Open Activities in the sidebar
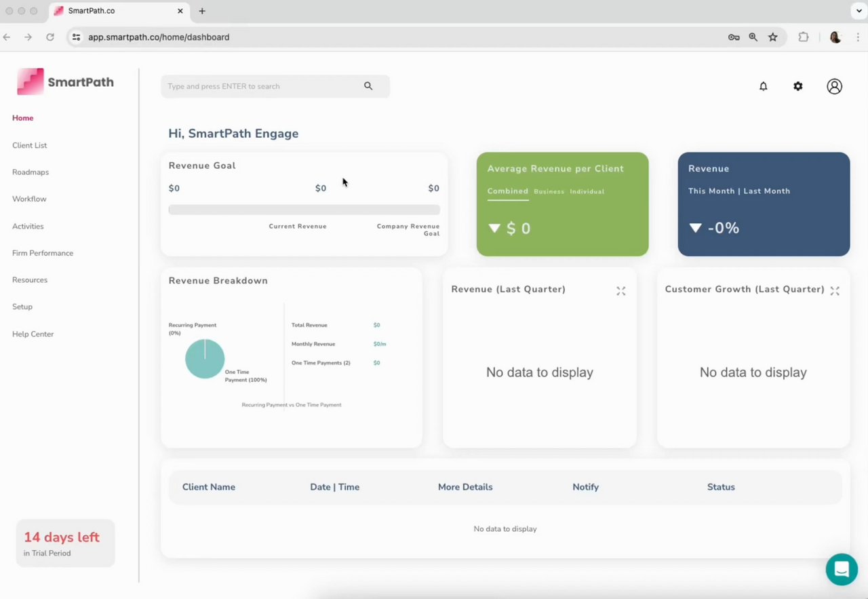Screen dimensions: 868x599 (x=28, y=226)
